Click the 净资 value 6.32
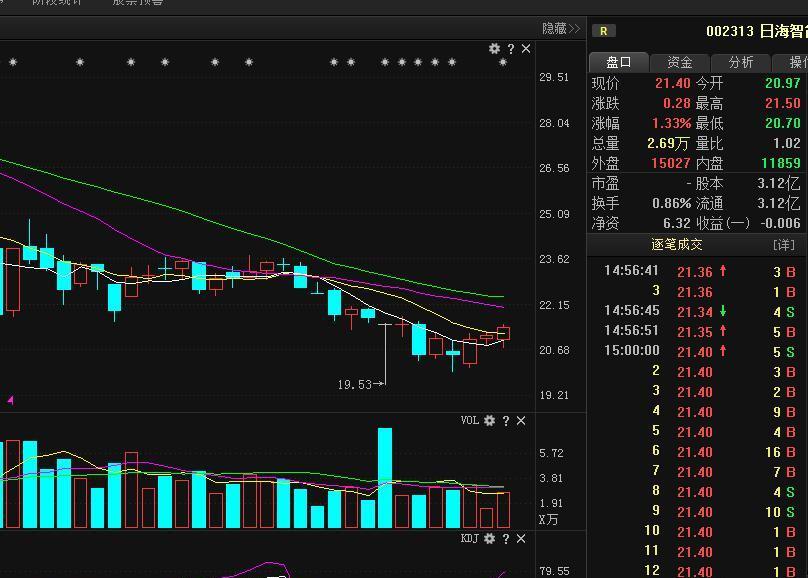Viewport: 808px width, 578px height. tap(677, 224)
